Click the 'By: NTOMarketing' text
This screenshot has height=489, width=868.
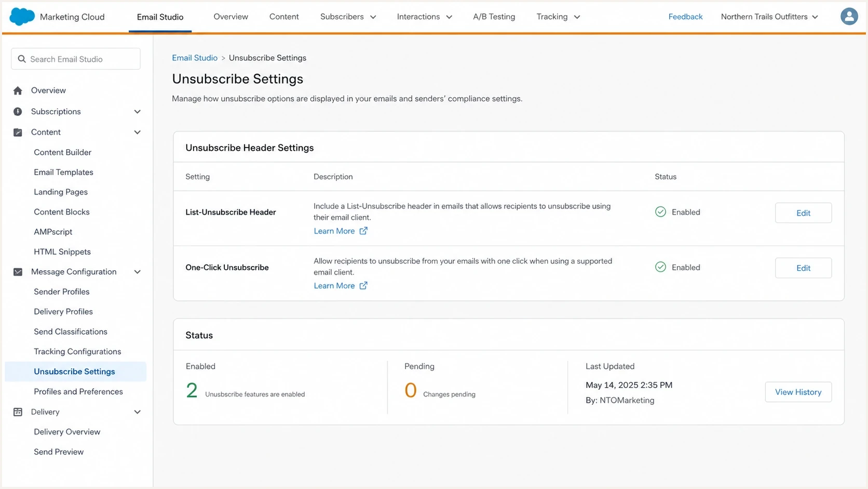620,400
